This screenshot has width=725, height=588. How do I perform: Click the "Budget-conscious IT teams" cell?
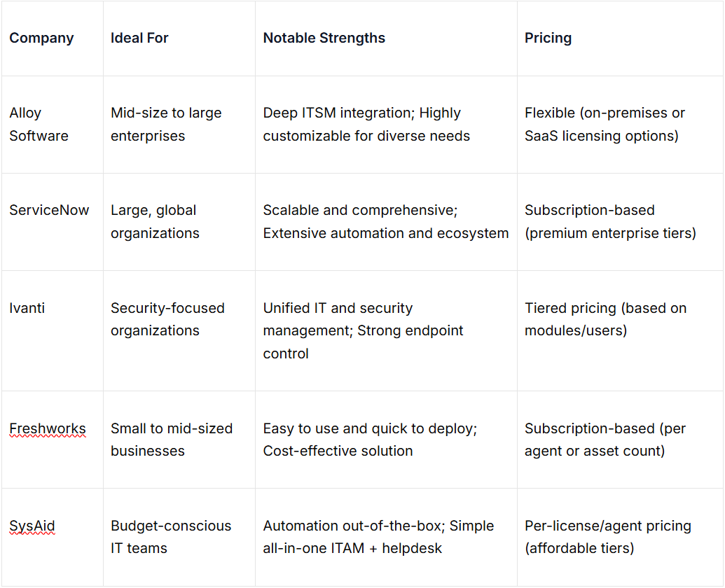tap(171, 537)
